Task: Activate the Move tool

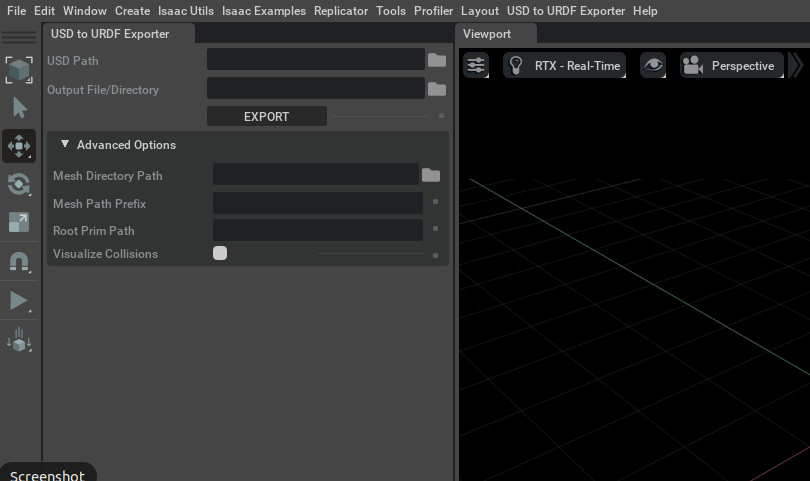Action: [x=19, y=146]
